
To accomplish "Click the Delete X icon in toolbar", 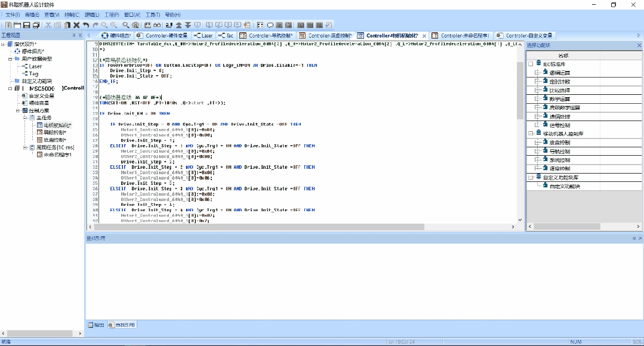I will coord(76,25).
